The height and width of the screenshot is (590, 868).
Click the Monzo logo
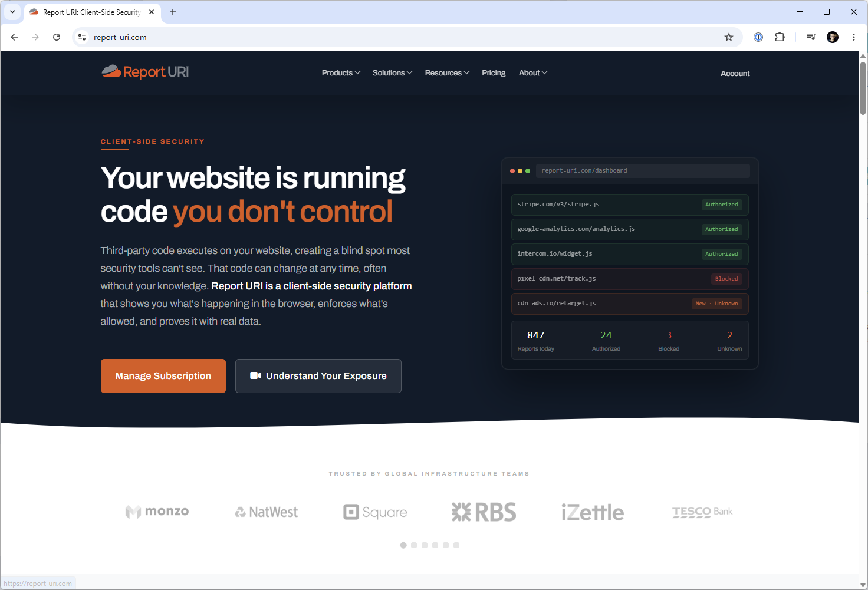157,512
